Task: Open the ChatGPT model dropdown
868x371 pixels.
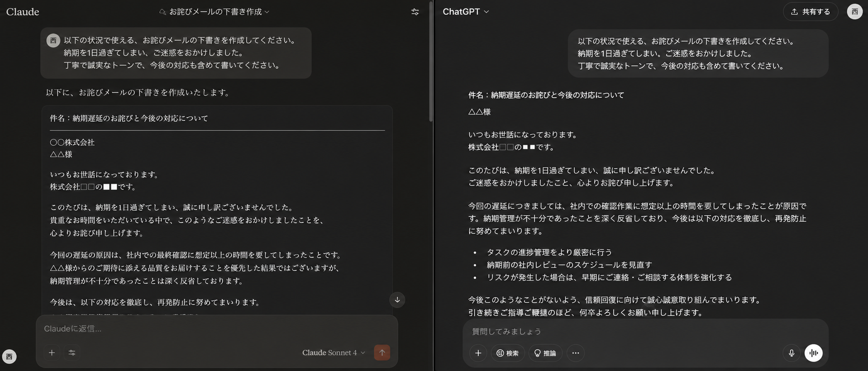Action: pos(466,12)
